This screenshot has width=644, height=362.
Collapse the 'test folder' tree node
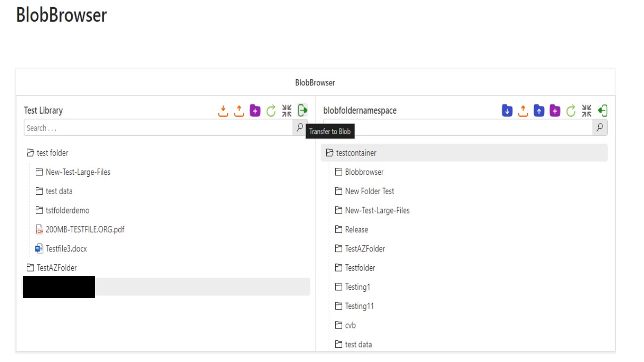coord(31,153)
